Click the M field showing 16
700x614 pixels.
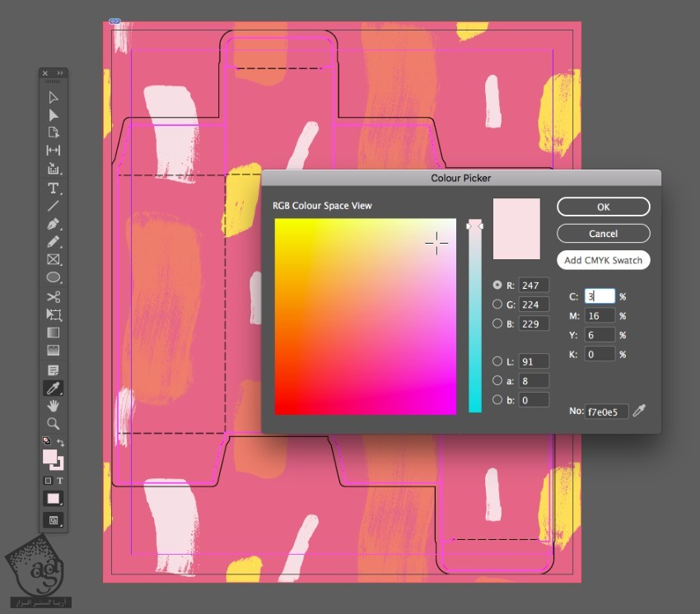pyautogui.click(x=600, y=315)
